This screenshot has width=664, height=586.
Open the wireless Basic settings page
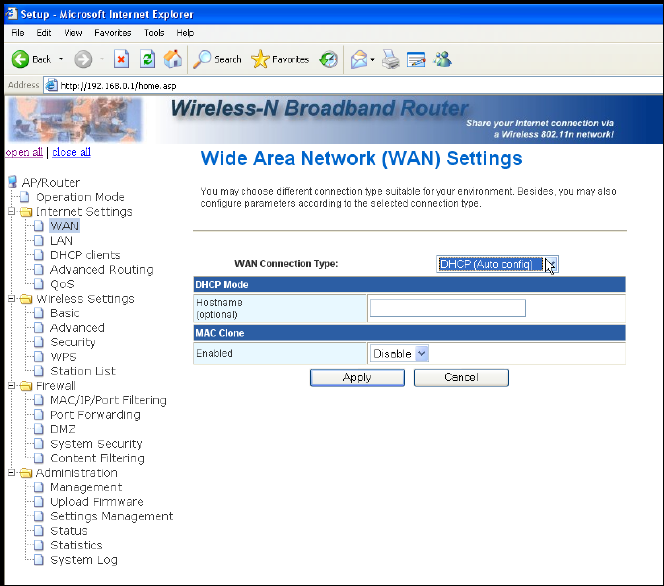coord(64,313)
